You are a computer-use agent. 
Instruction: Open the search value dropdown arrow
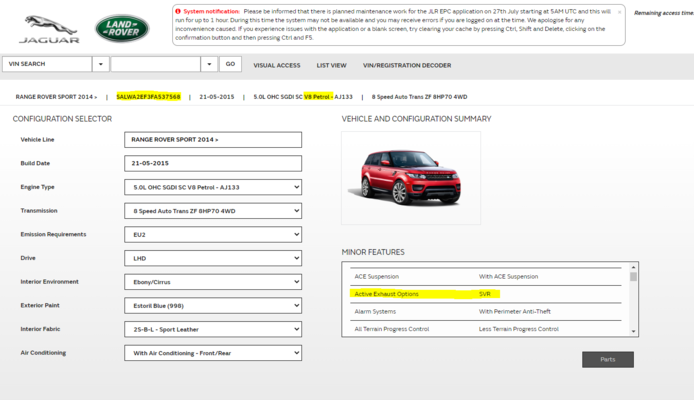point(209,64)
